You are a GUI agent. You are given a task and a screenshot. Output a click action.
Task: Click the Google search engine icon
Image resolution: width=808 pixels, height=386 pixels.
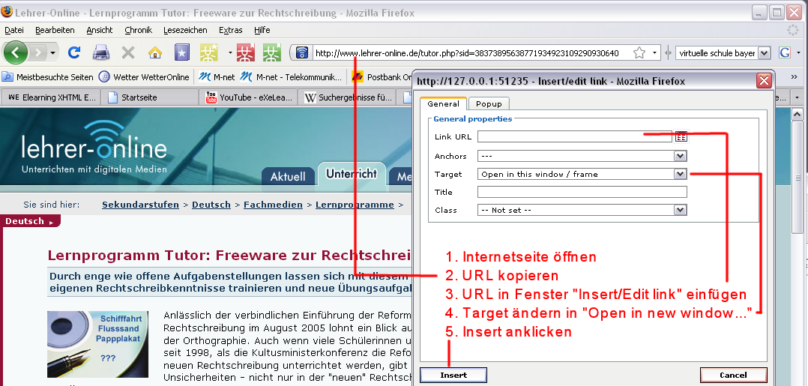(785, 53)
